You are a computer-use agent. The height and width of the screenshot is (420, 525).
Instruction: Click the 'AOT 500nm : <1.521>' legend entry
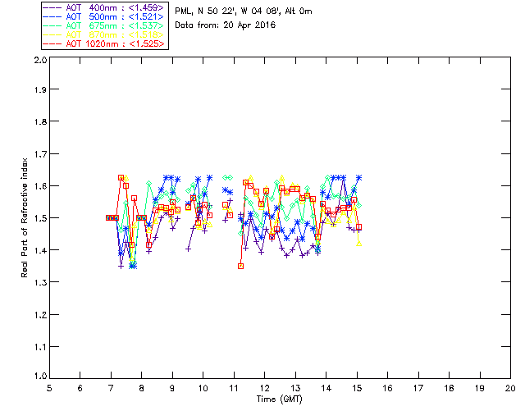pyautogui.click(x=104, y=16)
